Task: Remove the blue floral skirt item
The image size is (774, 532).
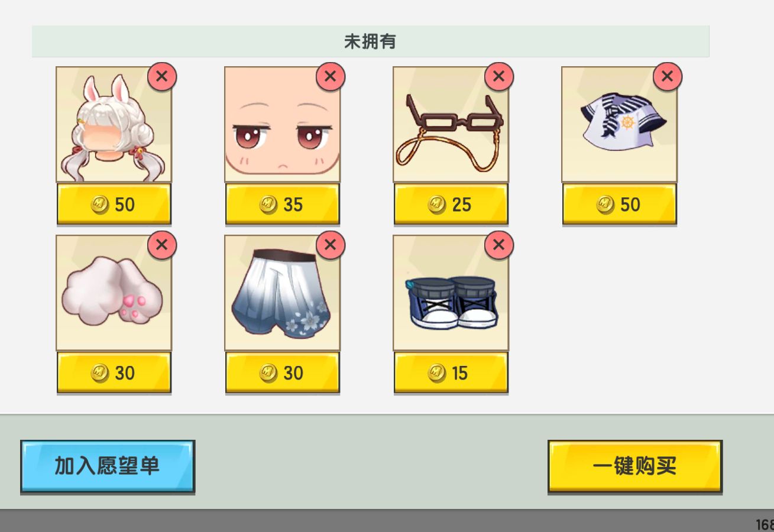Action: (x=331, y=245)
